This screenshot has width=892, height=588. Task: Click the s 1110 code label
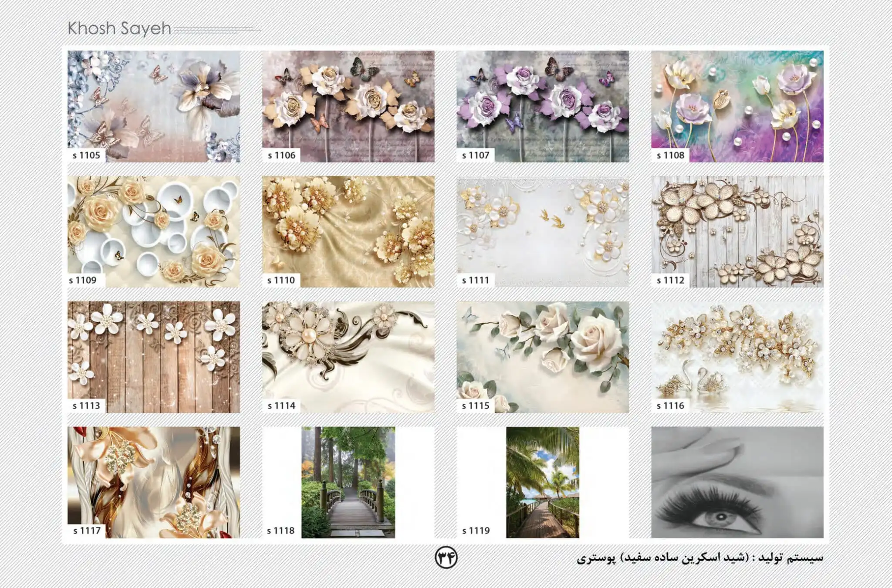click(x=281, y=280)
